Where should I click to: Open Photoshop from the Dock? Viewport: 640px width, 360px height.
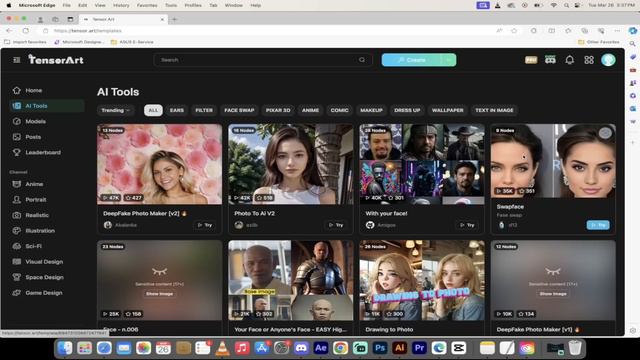pos(380,348)
